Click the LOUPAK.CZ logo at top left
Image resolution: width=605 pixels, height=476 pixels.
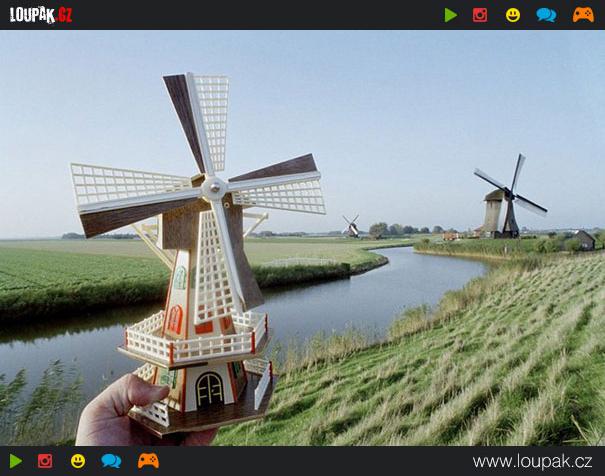pos(41,15)
